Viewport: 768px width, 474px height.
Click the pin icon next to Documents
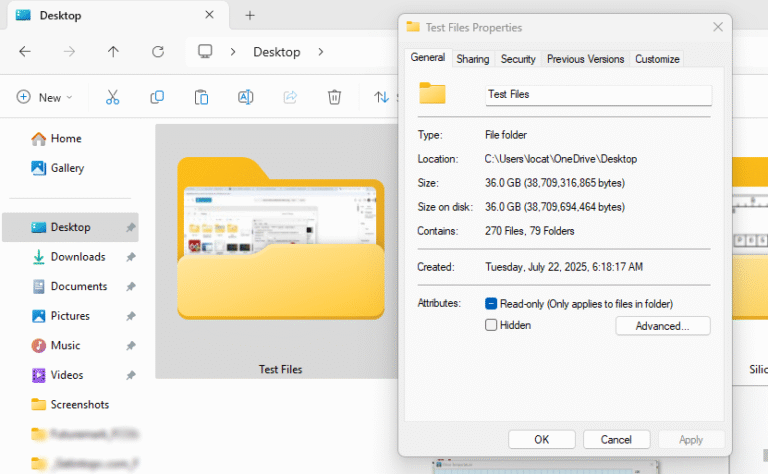[x=130, y=286]
